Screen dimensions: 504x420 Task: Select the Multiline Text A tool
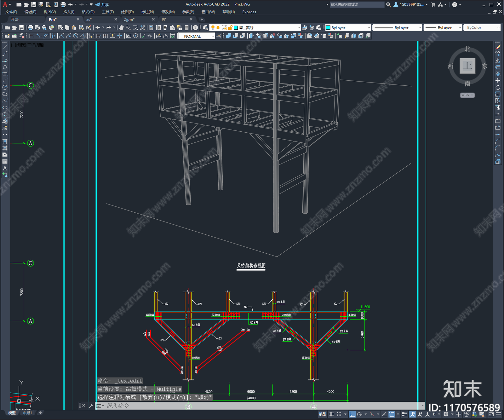click(x=5, y=168)
